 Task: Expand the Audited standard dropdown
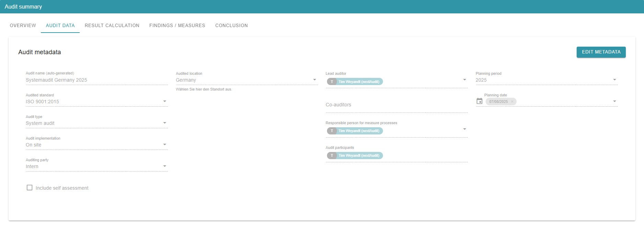165,101
